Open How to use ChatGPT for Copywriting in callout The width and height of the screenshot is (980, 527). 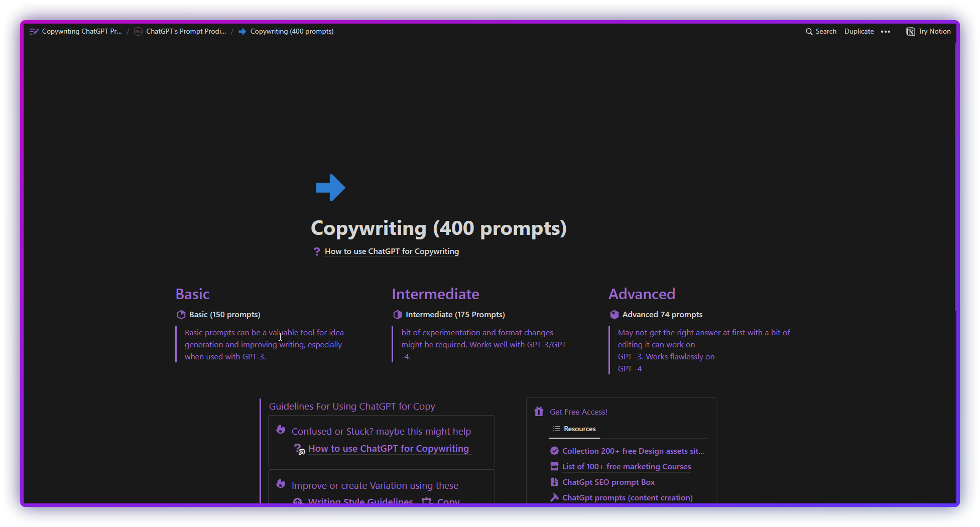pyautogui.click(x=389, y=449)
